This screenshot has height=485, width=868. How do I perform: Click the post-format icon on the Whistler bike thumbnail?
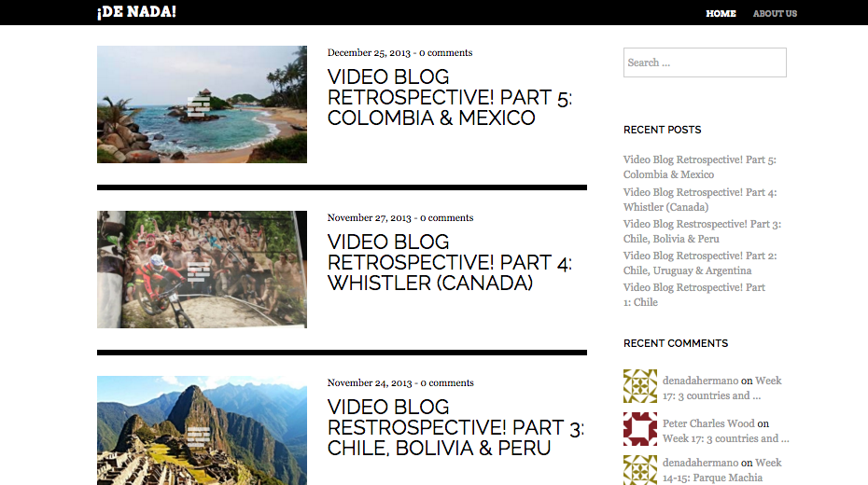198,271
